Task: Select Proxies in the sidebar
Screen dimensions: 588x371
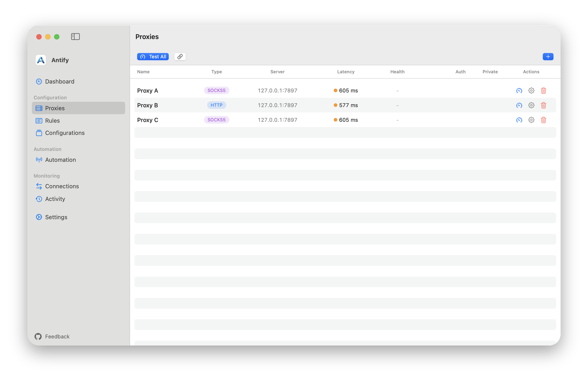Action: pos(78,108)
